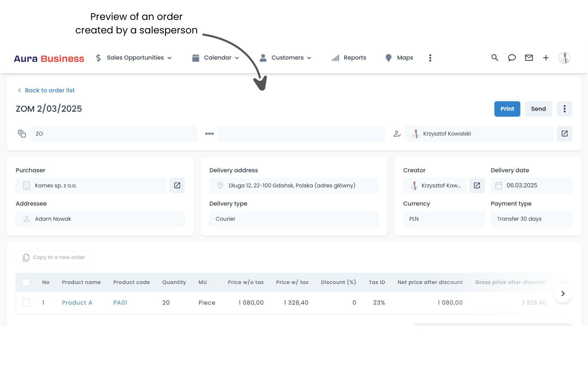The height and width of the screenshot is (368, 588).
Task: Click the Net price after discount header
Action: point(430,282)
